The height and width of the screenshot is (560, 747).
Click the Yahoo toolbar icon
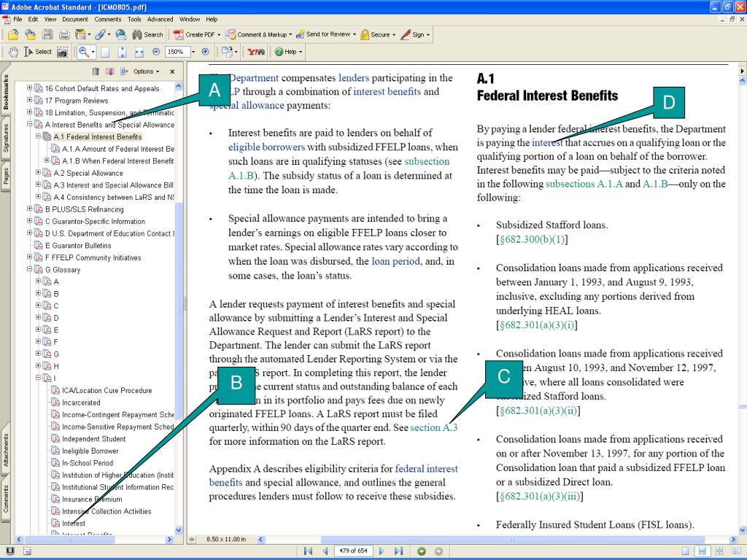[256, 52]
